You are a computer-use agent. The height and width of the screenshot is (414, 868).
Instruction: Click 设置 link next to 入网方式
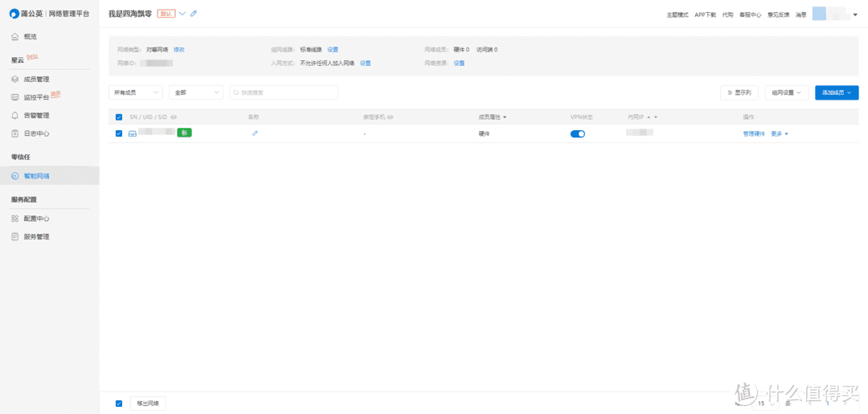pos(366,63)
